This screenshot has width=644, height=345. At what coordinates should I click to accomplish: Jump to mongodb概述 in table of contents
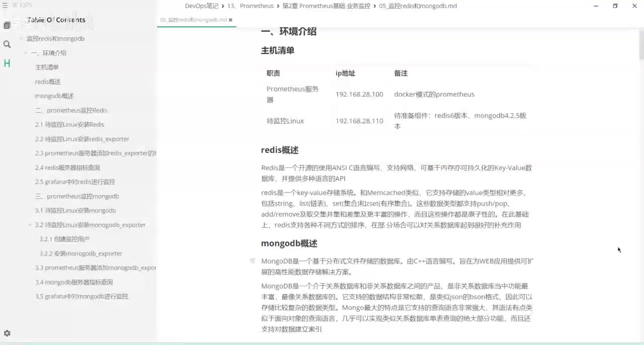pos(54,96)
